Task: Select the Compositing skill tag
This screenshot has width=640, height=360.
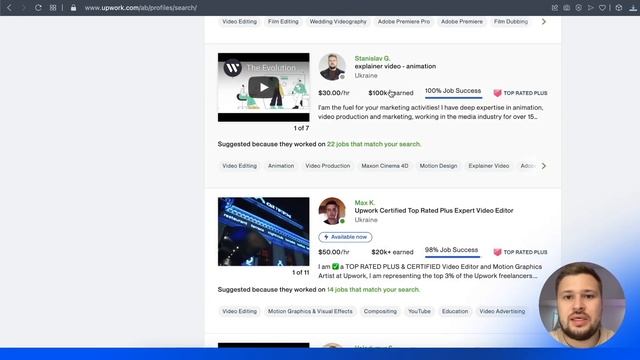Action: pos(380,311)
